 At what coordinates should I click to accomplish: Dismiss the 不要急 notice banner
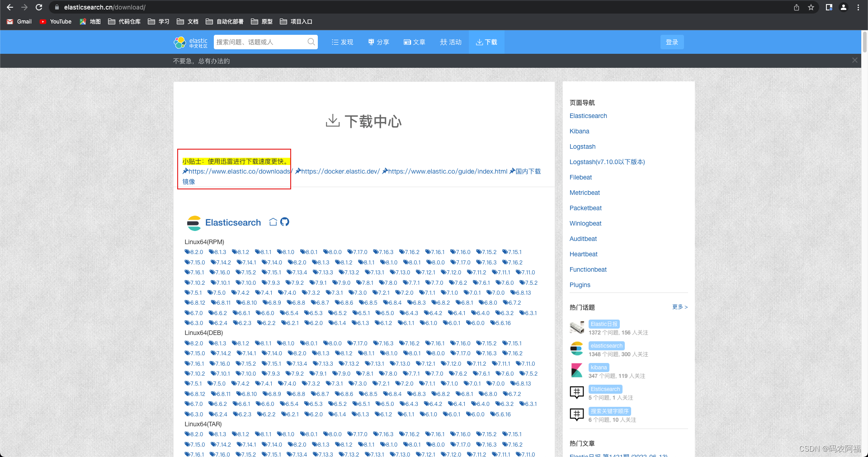click(x=854, y=60)
